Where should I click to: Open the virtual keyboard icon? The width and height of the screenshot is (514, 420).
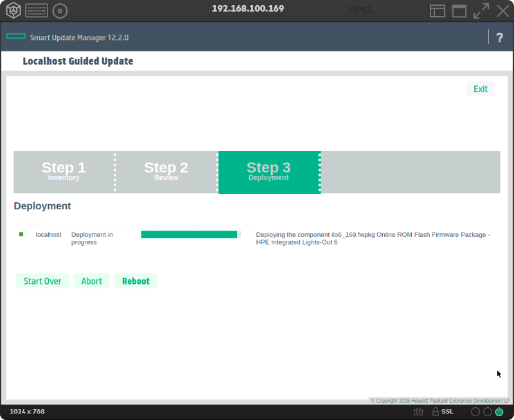(x=35, y=10)
